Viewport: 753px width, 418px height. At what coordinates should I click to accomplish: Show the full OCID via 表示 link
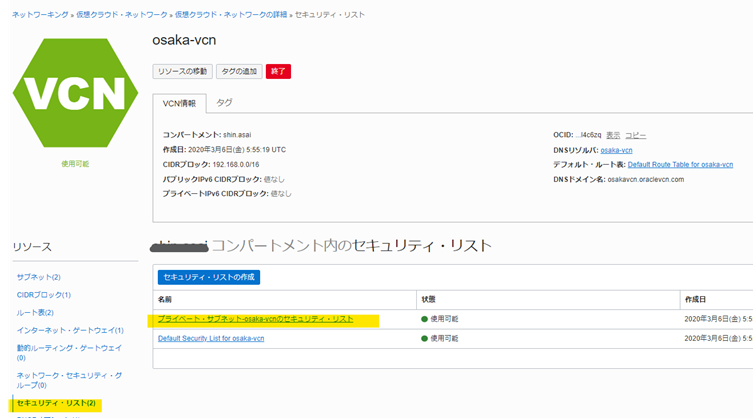click(613, 135)
